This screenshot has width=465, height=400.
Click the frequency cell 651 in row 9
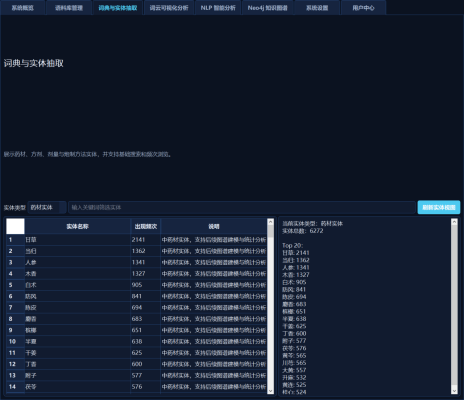point(146,330)
